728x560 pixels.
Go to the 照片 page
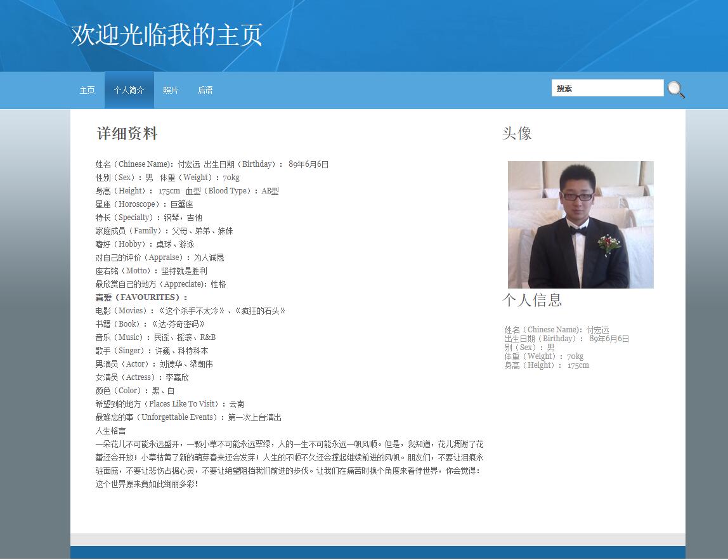click(x=171, y=91)
